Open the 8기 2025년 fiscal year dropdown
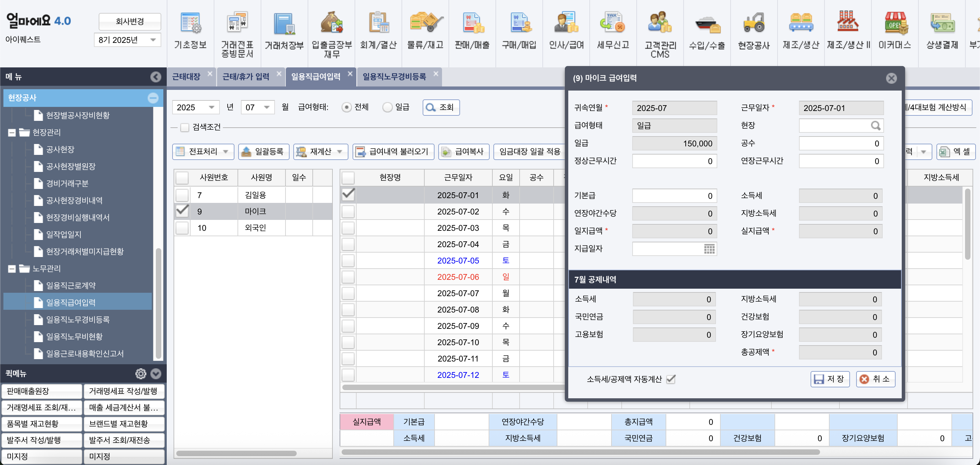The width and height of the screenshot is (980, 465). pyautogui.click(x=153, y=39)
